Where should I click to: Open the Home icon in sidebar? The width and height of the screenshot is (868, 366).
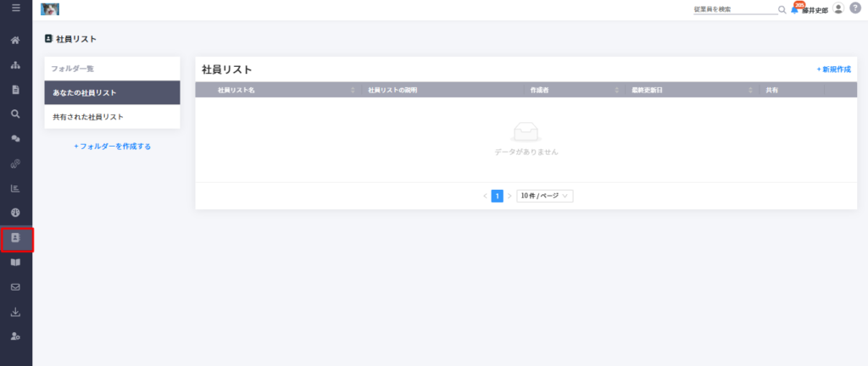pos(16,40)
